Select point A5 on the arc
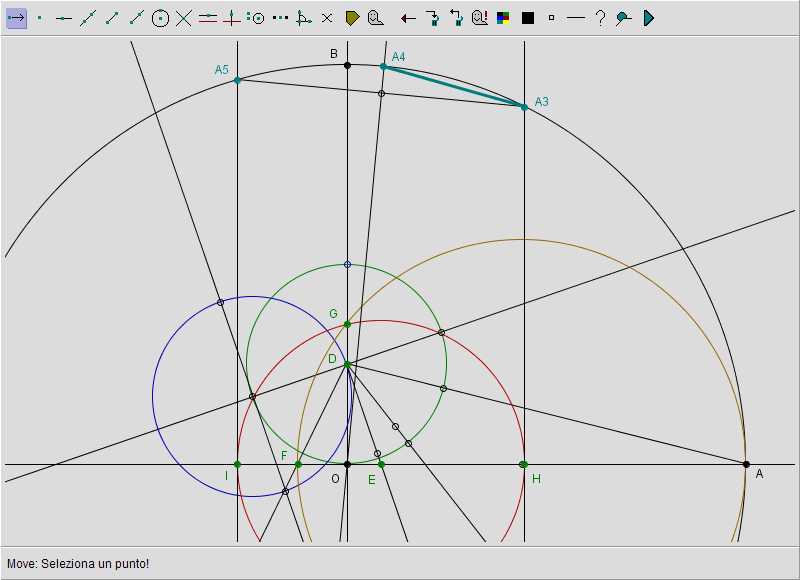The width and height of the screenshot is (800, 580). tap(237, 80)
